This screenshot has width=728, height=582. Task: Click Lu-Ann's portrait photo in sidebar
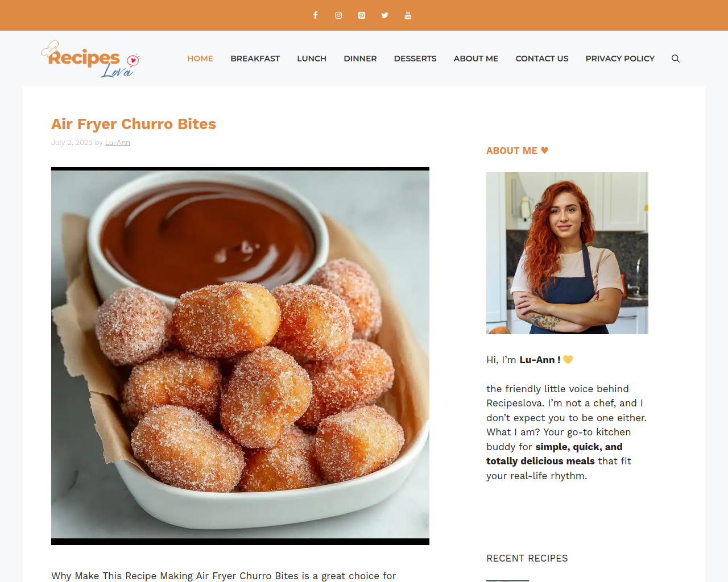567,253
